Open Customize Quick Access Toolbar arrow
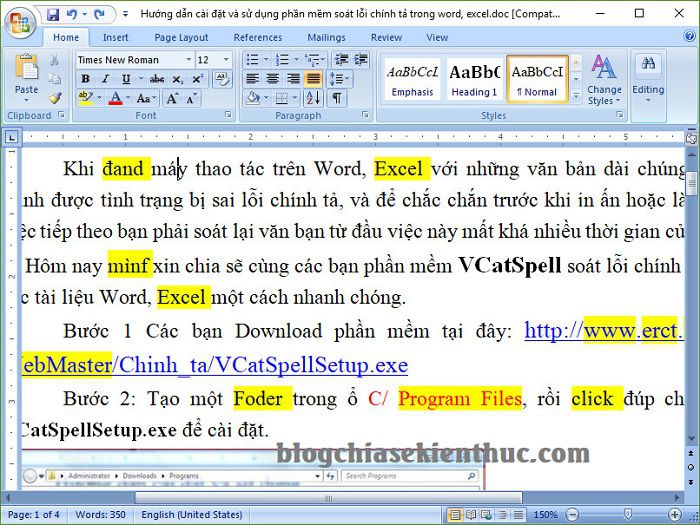Image resolution: width=700 pixels, height=525 pixels. pyautogui.click(x=125, y=14)
